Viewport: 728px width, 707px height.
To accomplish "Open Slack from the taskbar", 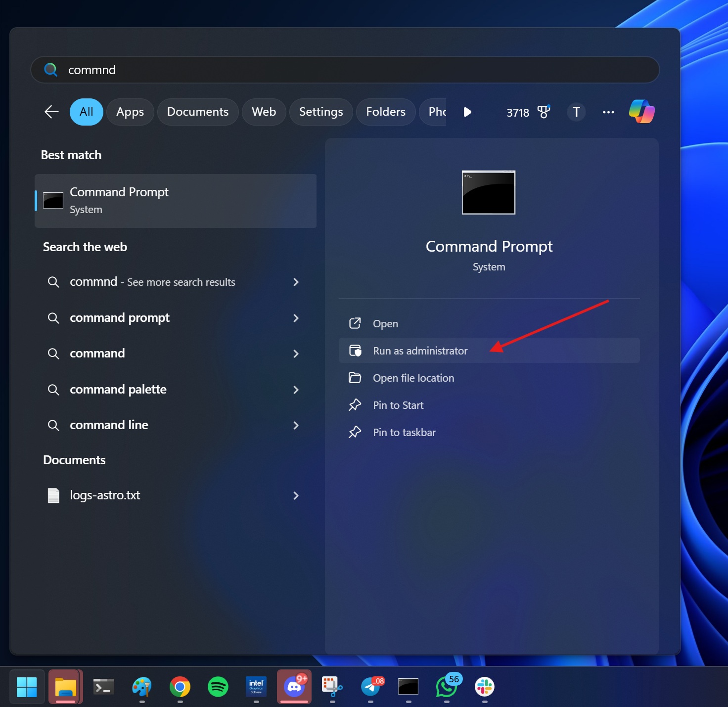I will click(x=484, y=687).
